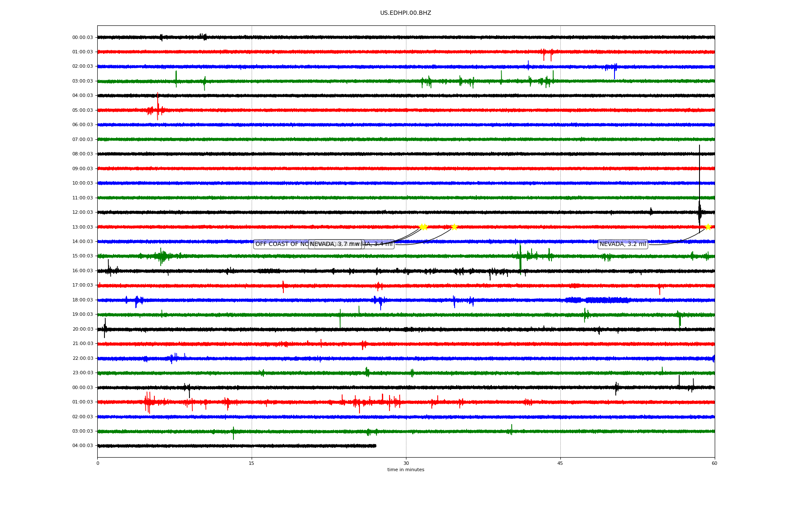Select the 21:00:03 time label
Image resolution: width=812 pixels, height=508 pixels.
(x=82, y=344)
